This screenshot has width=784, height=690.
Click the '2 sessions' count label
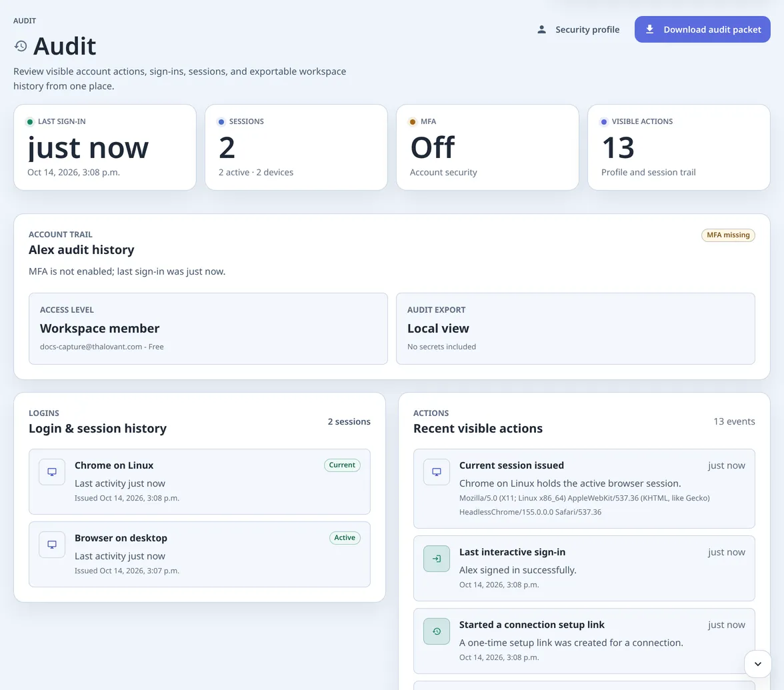[x=349, y=421]
